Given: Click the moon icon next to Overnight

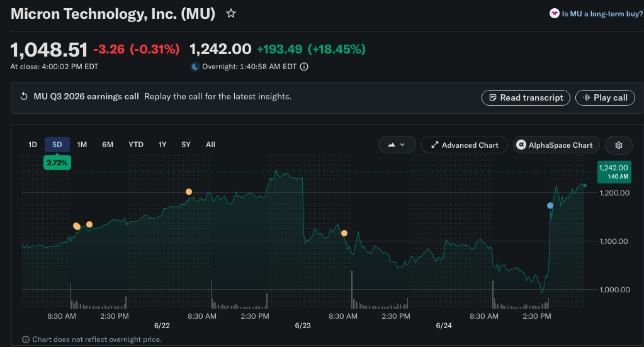Looking at the screenshot, I should coord(195,67).
